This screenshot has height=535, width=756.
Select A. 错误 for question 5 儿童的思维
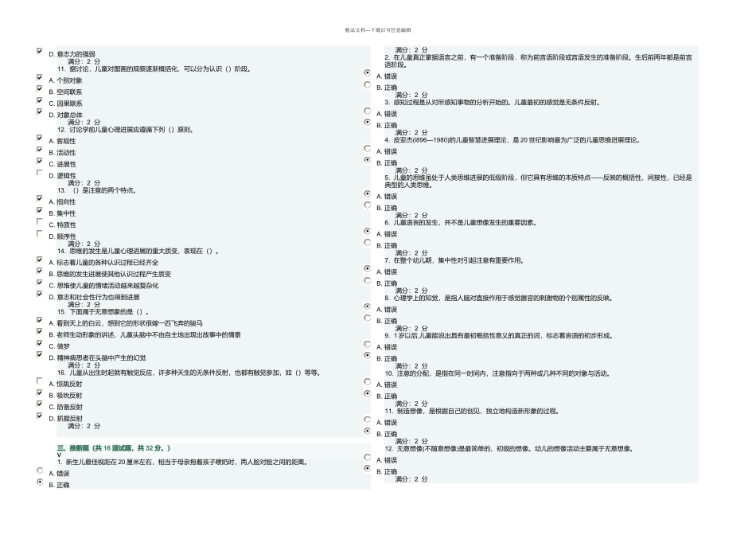[368, 194]
